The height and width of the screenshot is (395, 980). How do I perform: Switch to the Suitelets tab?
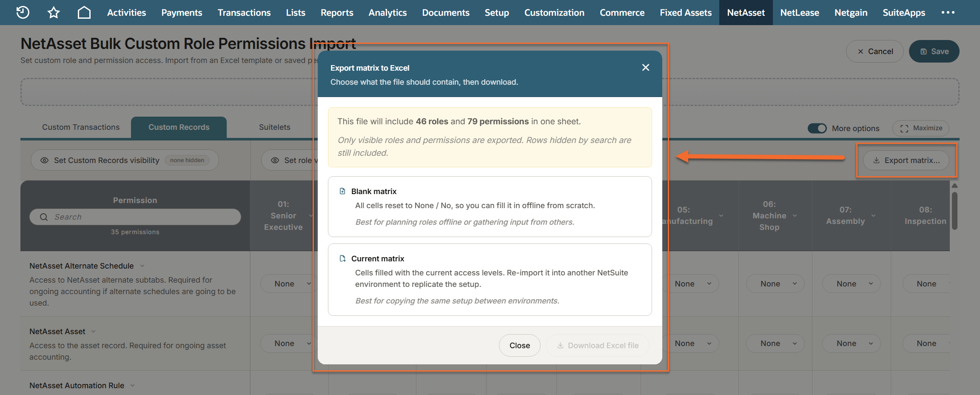[275, 127]
